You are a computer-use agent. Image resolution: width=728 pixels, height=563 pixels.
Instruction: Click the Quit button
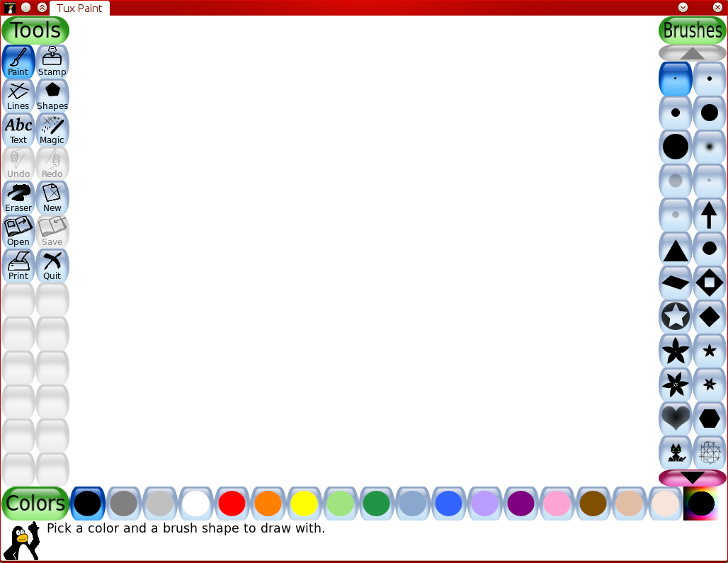click(x=52, y=265)
